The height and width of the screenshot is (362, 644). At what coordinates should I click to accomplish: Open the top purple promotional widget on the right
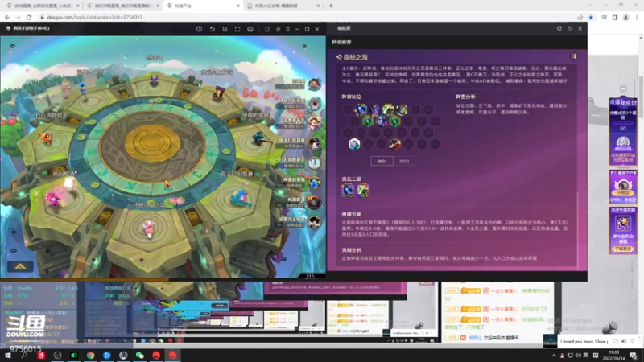[623, 131]
